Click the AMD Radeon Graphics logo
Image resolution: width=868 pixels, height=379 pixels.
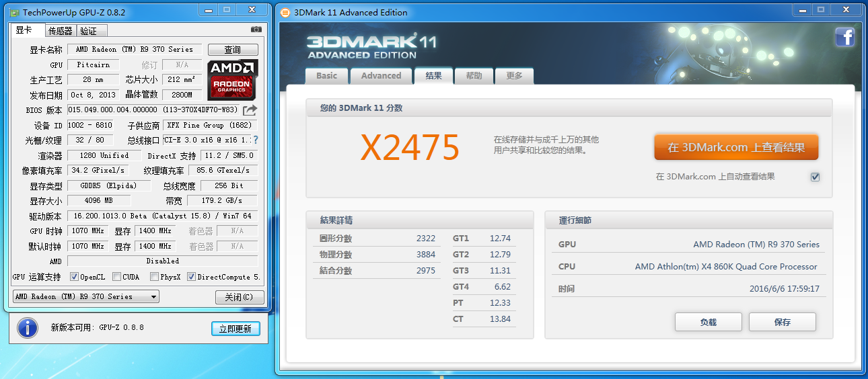click(232, 79)
